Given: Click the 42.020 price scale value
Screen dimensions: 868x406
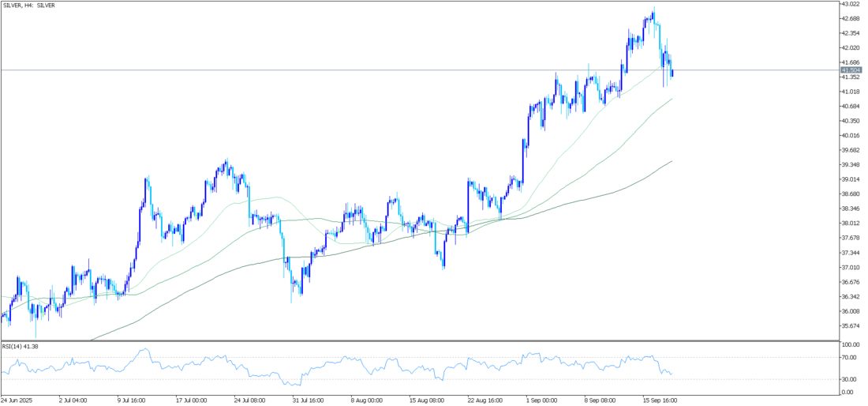Looking at the screenshot, I should [851, 47].
